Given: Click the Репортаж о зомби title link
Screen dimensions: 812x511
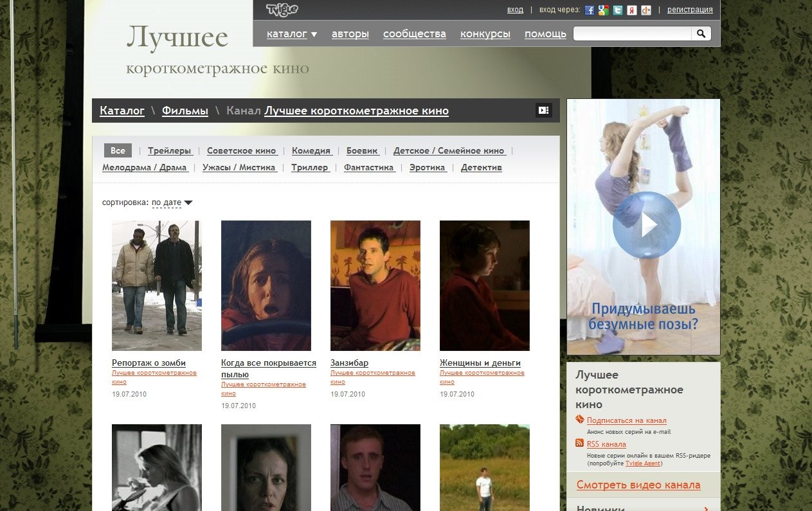Looking at the screenshot, I should (149, 363).
